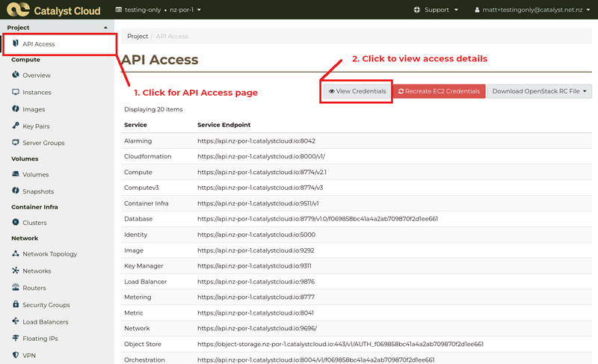Open the Support dropdown menu
This screenshot has width=598, height=364.
coord(436,10)
